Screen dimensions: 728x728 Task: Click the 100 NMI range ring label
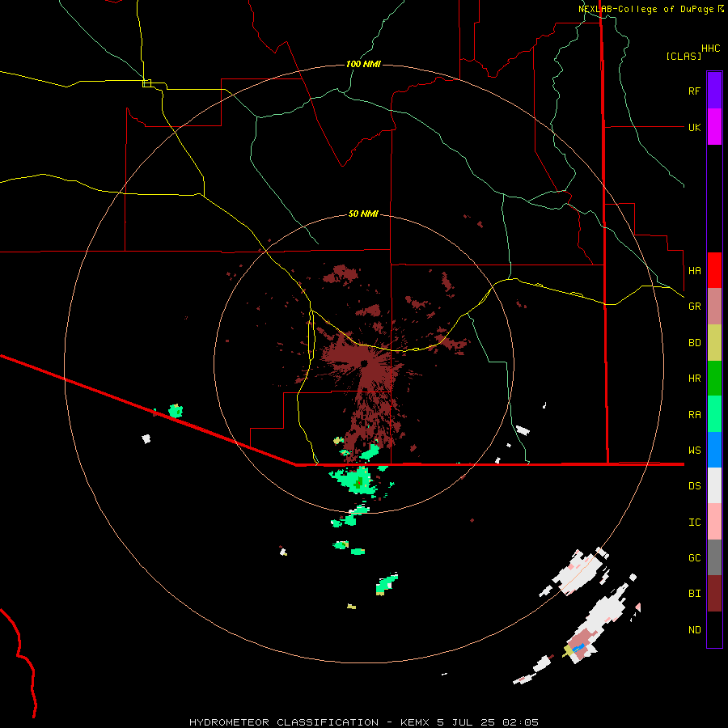pyautogui.click(x=363, y=64)
